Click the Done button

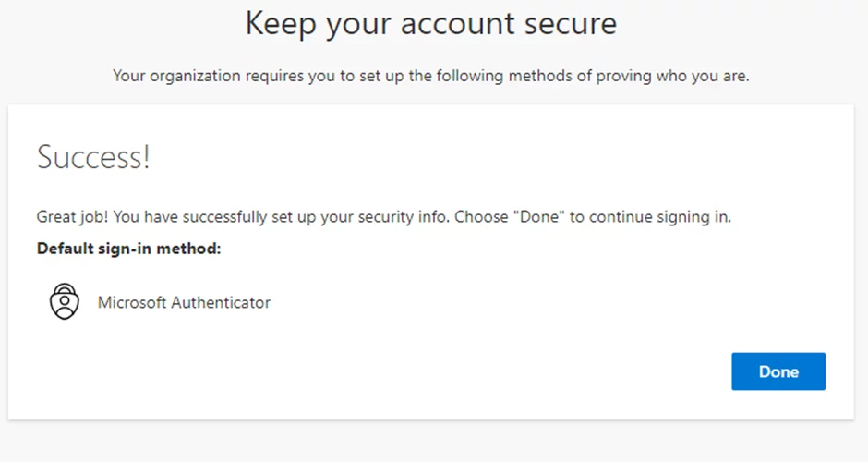pos(778,371)
